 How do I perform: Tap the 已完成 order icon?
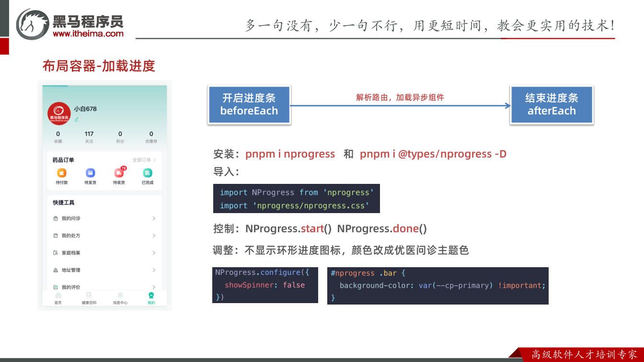click(148, 173)
